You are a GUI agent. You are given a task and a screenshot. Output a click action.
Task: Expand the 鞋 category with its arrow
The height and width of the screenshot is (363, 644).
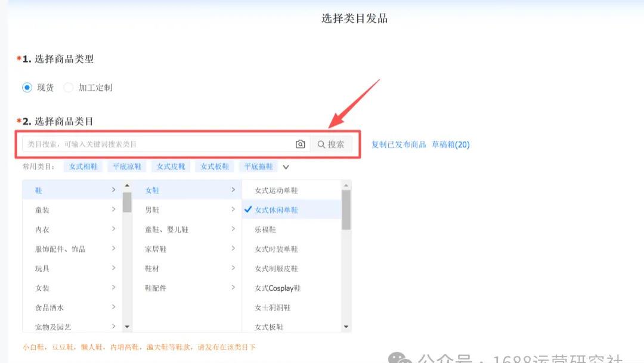click(x=113, y=190)
